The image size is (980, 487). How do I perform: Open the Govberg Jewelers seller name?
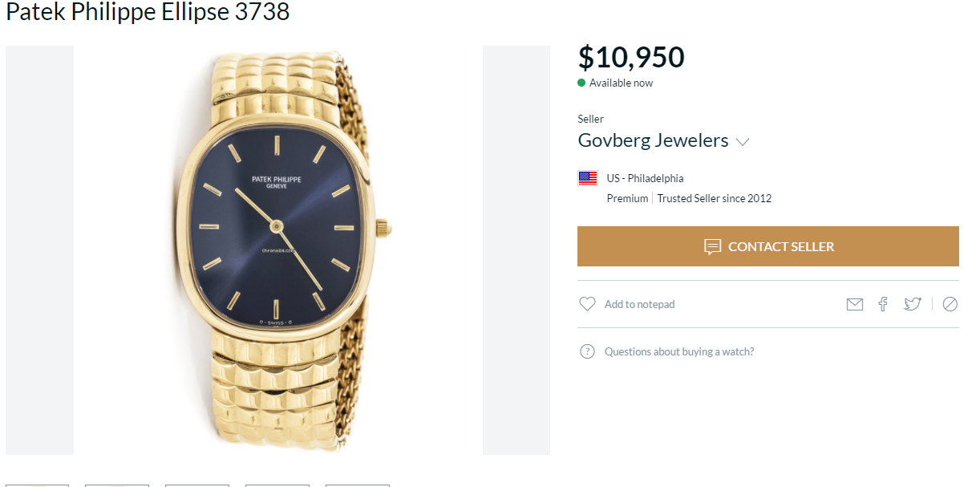tap(653, 140)
